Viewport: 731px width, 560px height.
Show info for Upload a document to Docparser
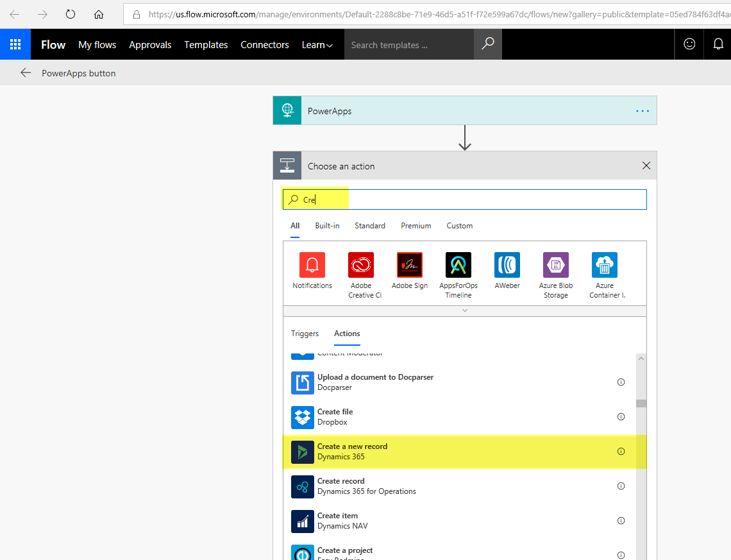[621, 382]
